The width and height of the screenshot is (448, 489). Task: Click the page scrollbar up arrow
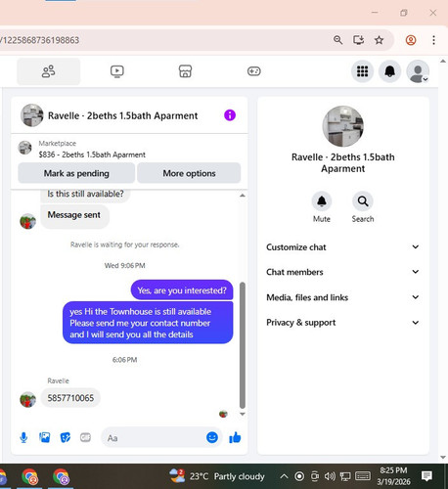click(x=443, y=61)
